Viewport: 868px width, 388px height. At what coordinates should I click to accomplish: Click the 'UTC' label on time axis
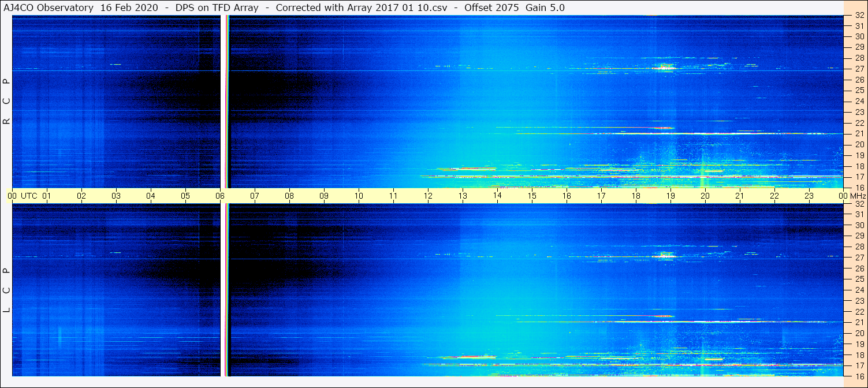(x=29, y=196)
